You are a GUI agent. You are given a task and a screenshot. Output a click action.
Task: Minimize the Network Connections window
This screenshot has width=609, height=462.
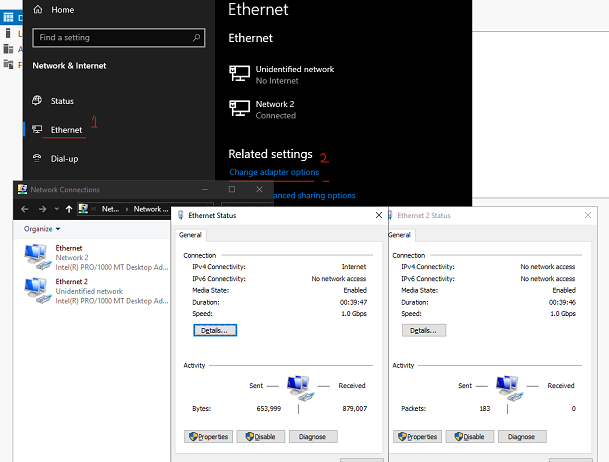[x=205, y=189]
